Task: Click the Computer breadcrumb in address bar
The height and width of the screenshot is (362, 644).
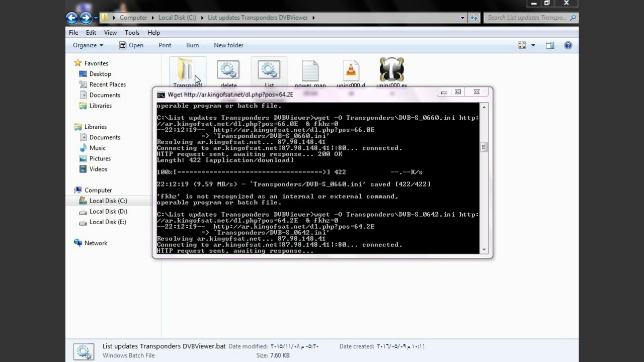Action: point(133,18)
